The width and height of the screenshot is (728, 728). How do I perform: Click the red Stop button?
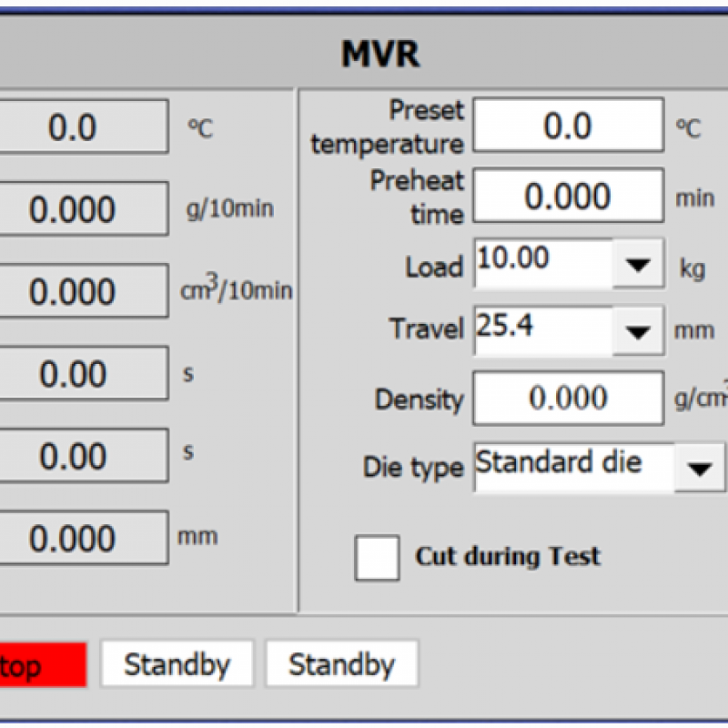click(43, 665)
